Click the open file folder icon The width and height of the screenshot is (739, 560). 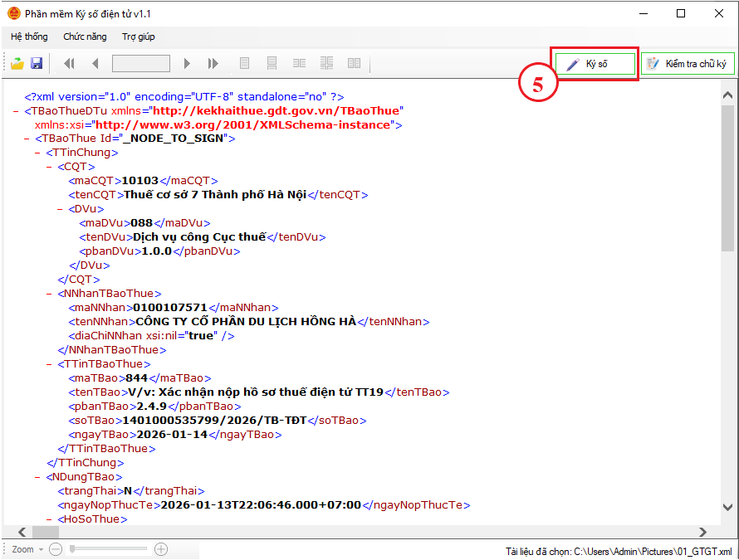[x=17, y=63]
